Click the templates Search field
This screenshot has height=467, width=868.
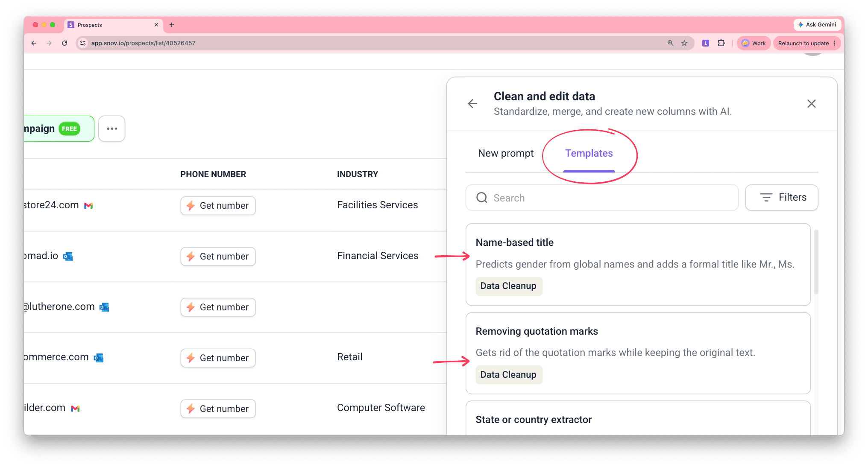coord(602,198)
